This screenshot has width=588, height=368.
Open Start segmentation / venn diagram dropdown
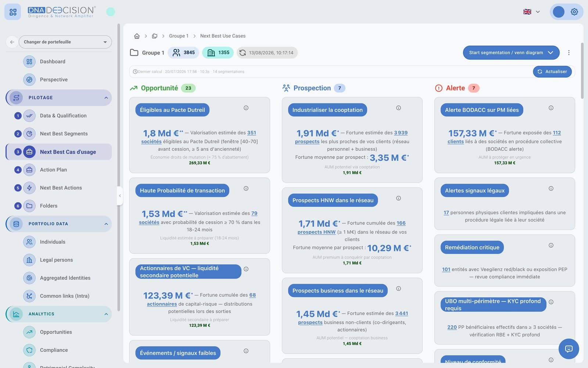coord(511,53)
